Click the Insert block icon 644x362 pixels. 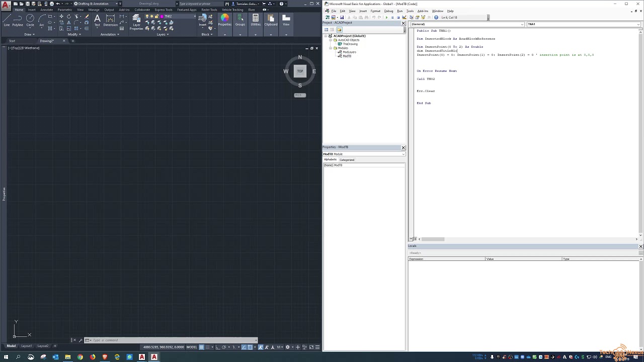[x=203, y=20]
